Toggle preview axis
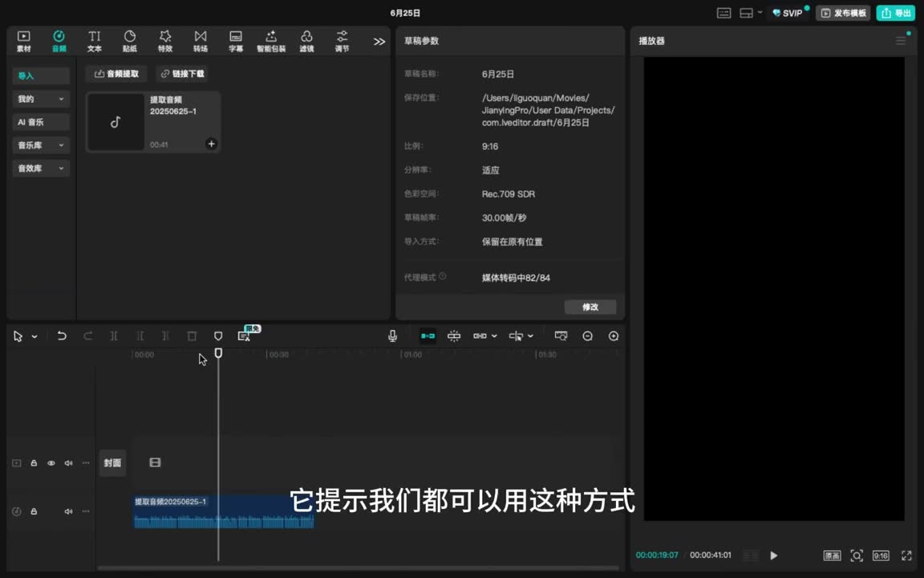 click(x=516, y=336)
